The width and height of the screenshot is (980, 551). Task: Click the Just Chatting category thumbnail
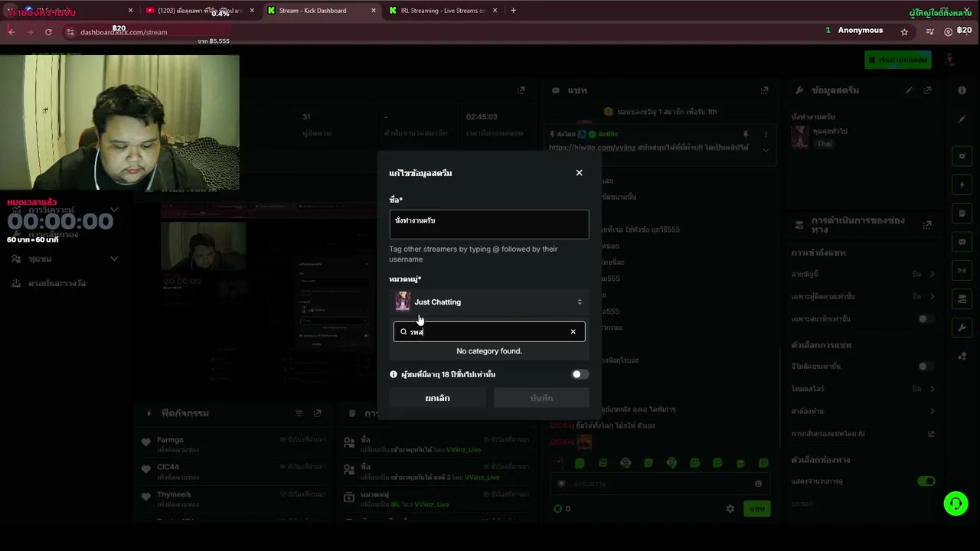tap(403, 302)
